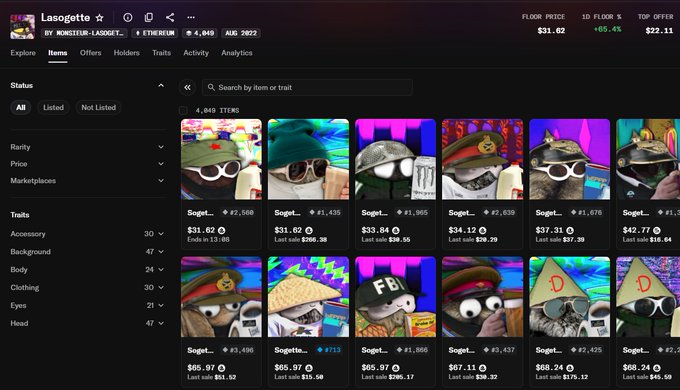Click the 'Ends in 13:08' listing text
The height and width of the screenshot is (390, 680).
(209, 239)
